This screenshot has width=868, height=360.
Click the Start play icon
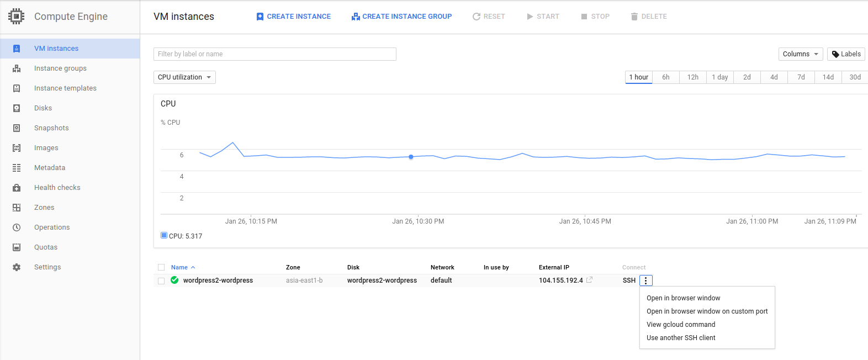pos(530,17)
